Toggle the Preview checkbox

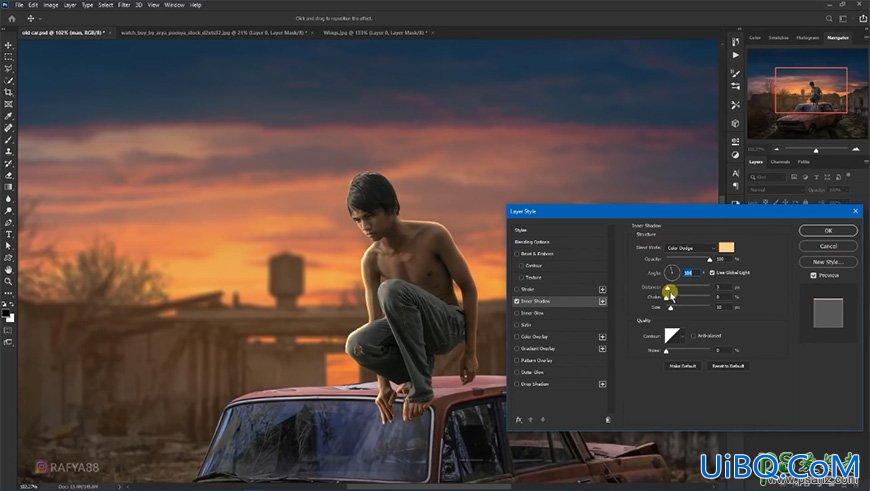[x=813, y=275]
